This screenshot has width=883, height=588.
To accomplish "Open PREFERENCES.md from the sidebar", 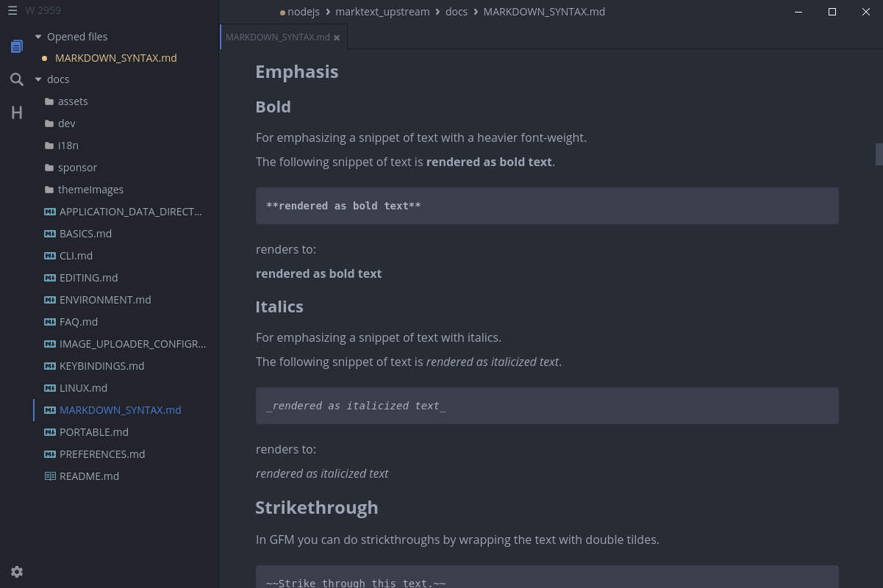I will 102,454.
